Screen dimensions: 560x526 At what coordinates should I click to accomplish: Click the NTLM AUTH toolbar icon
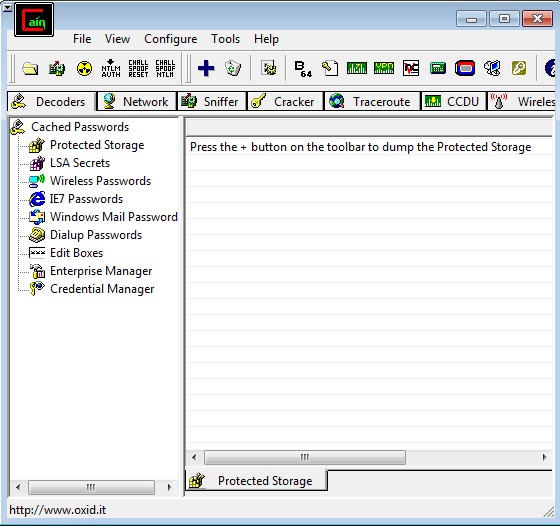[111, 69]
